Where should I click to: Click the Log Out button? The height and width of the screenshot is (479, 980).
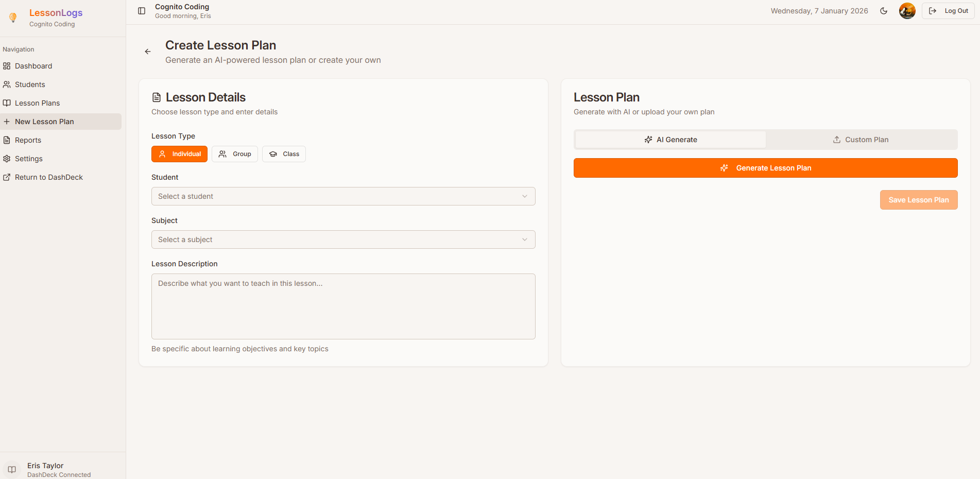click(x=948, y=10)
